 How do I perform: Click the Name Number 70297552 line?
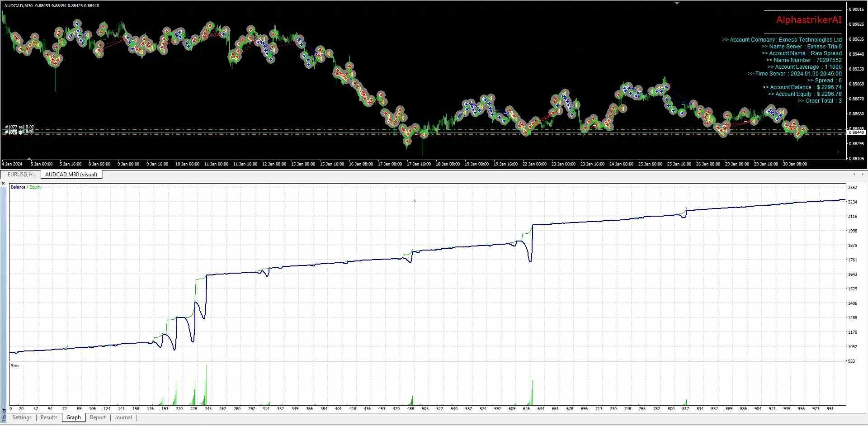tap(804, 60)
